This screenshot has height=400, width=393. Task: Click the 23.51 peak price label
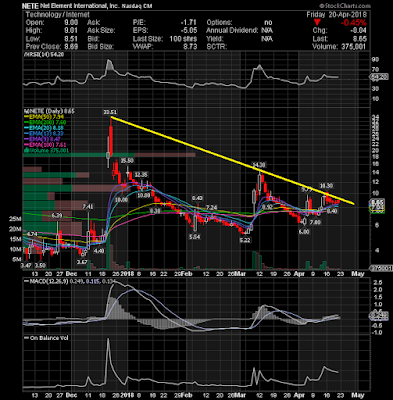(111, 112)
